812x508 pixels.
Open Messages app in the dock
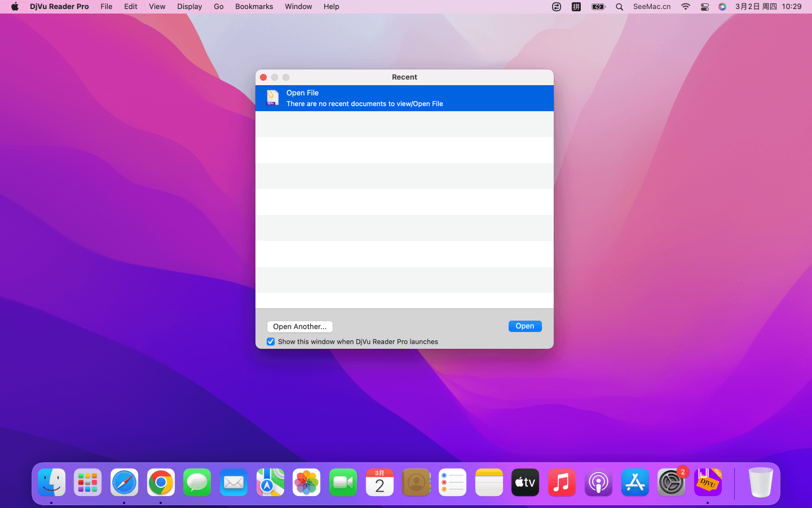[x=197, y=483]
